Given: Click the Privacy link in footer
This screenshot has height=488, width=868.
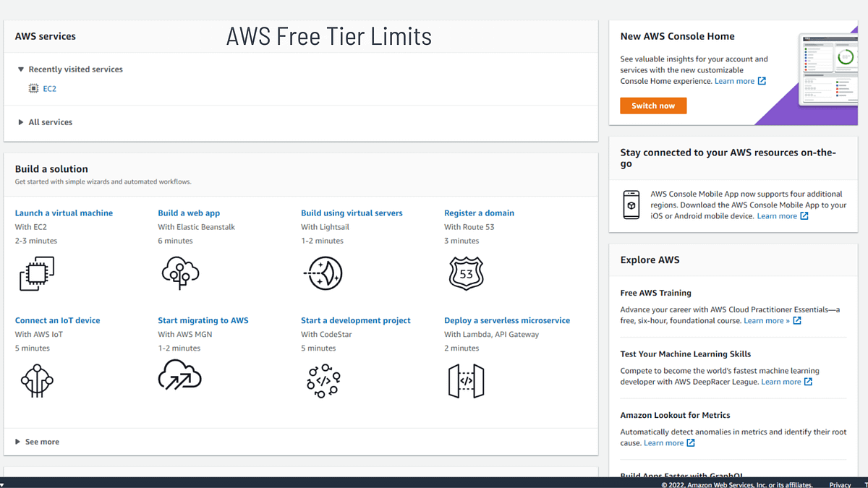Looking at the screenshot, I should tap(840, 484).
